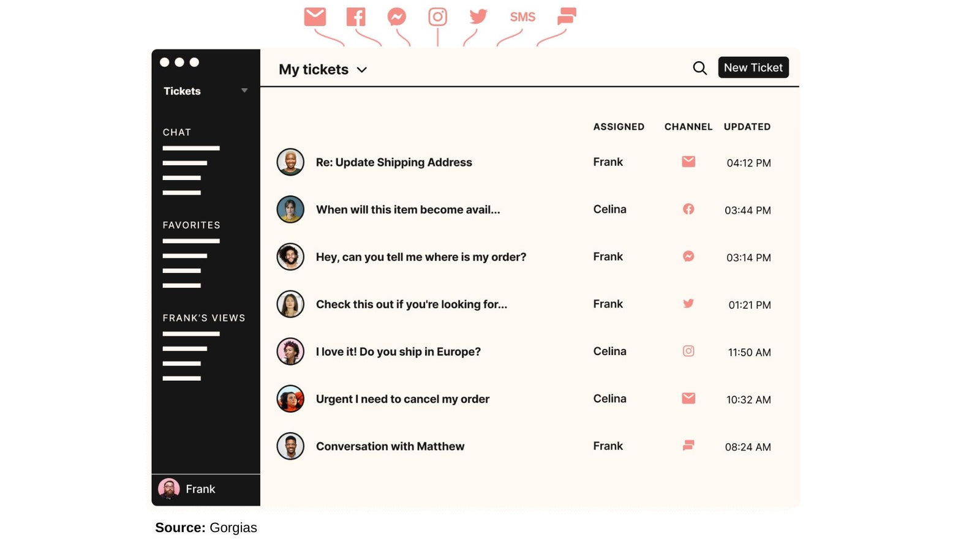This screenshot has height=551, width=980.
Task: Open the Re: Update Shipping Address ticket
Action: point(394,162)
